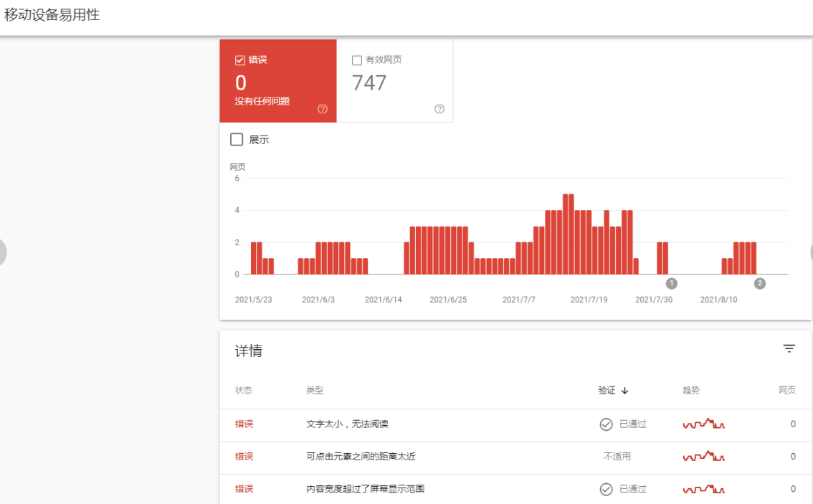The height and width of the screenshot is (504, 813).
Task: Click the 已通过 checkmark icon in the 内容宽度 row
Action: pyautogui.click(x=606, y=489)
